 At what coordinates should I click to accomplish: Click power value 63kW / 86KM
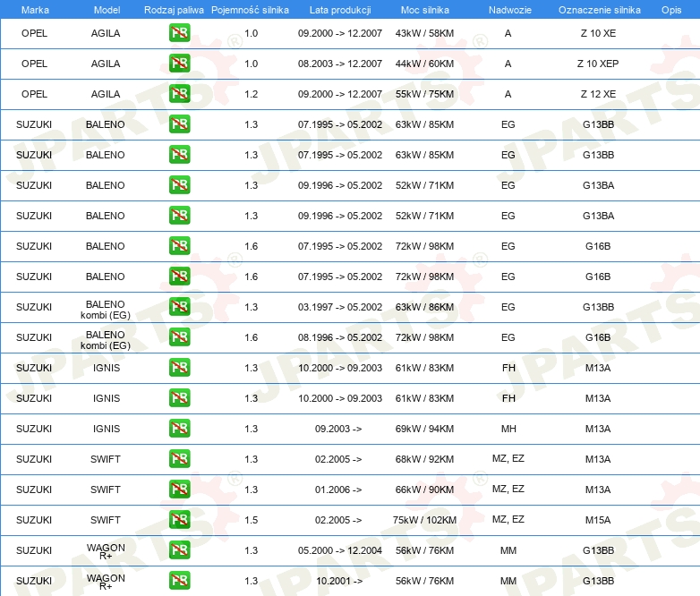(x=424, y=307)
